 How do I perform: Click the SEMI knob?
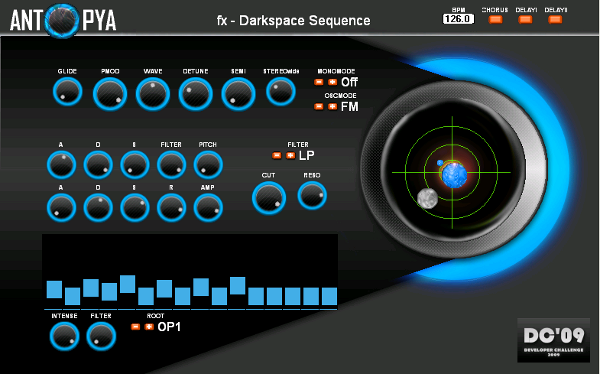point(238,94)
